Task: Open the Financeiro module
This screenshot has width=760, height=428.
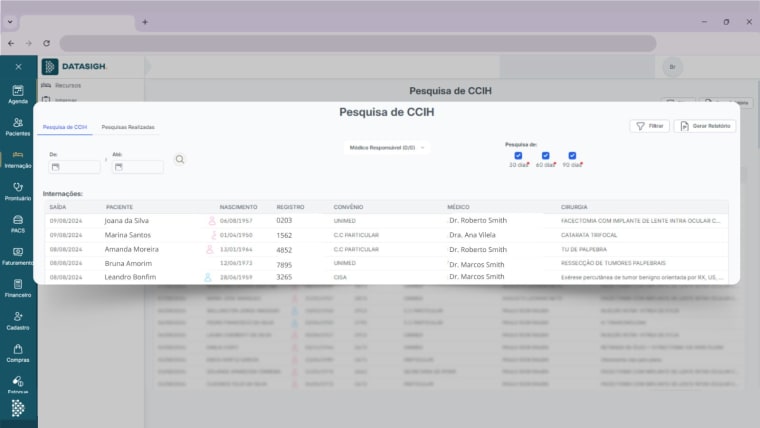Action: [x=18, y=289]
